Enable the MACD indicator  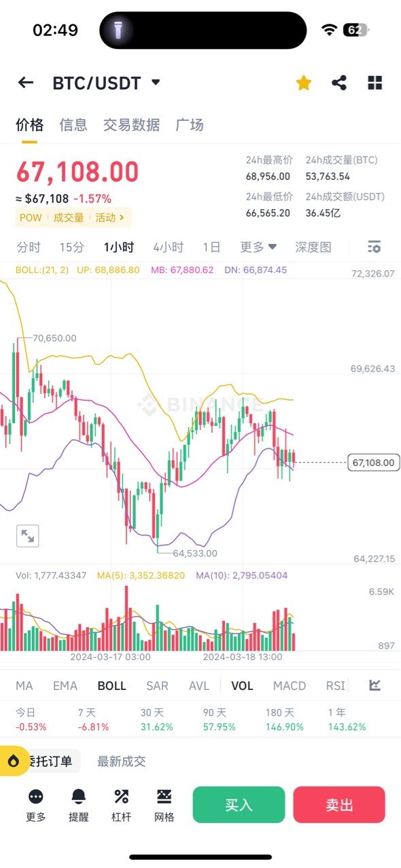(289, 685)
